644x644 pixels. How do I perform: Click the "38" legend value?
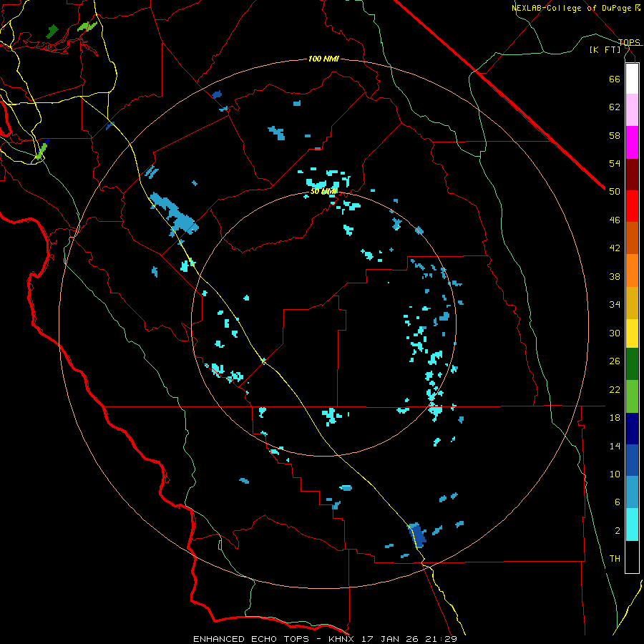pos(615,276)
